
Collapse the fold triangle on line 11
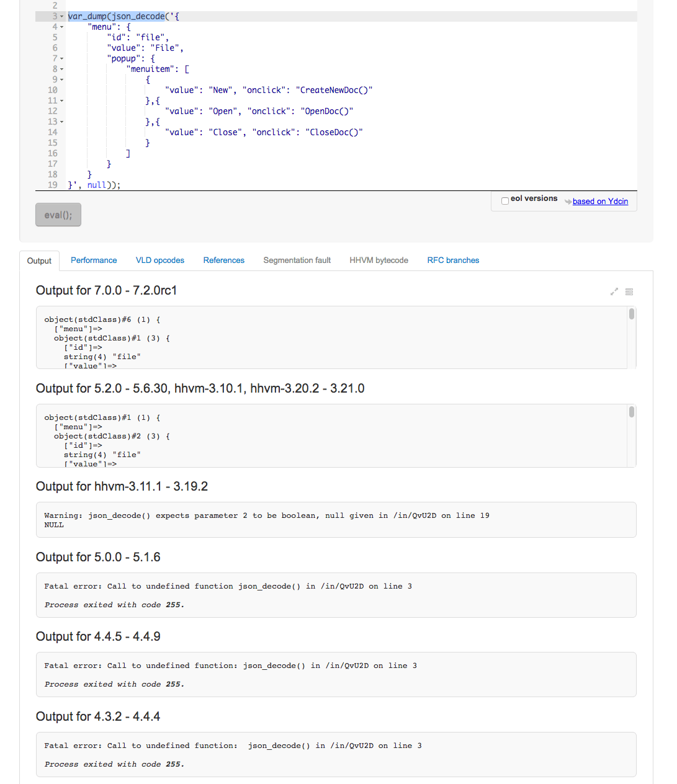[x=61, y=100]
